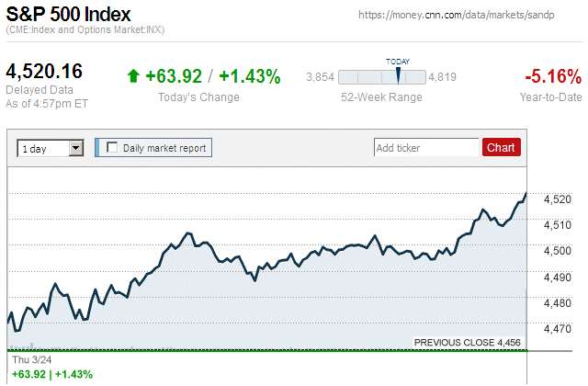
Task: Click the 4,520.16 index price
Action: [44, 72]
